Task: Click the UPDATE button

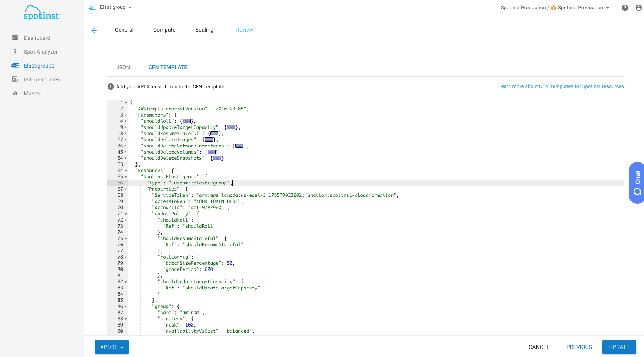Action: point(619,347)
